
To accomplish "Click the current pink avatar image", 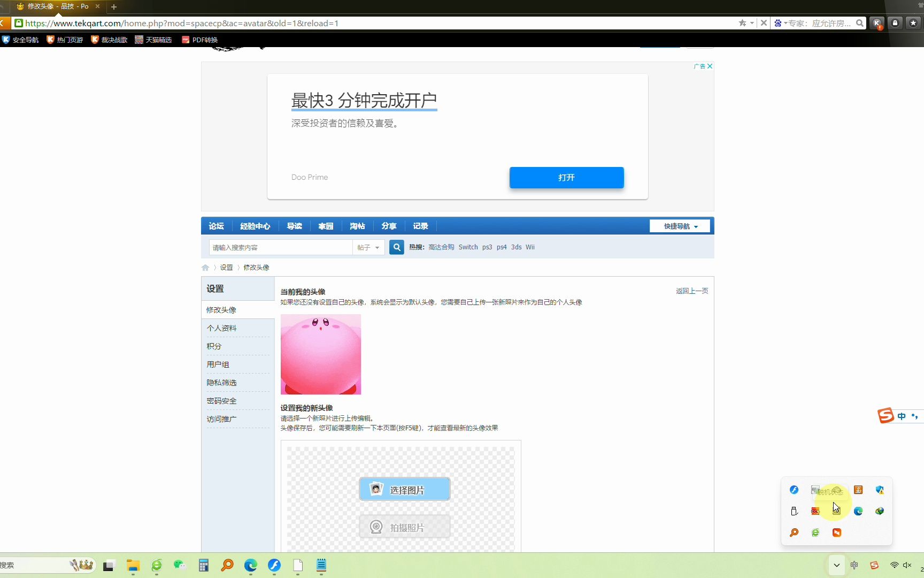I will pyautogui.click(x=321, y=354).
